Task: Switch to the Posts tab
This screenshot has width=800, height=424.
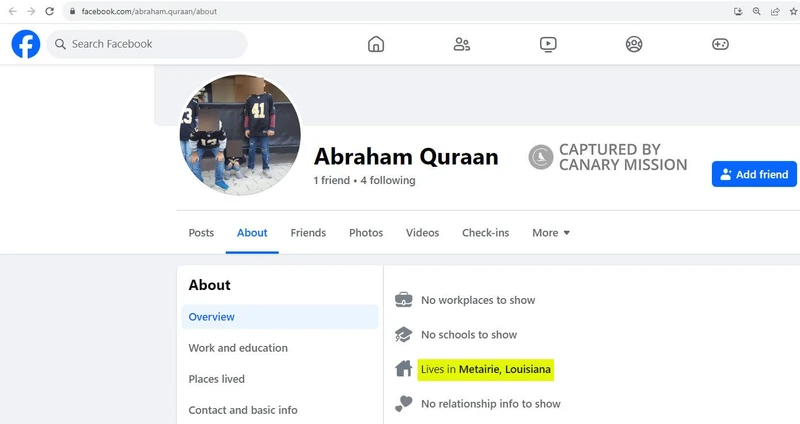Action: click(x=201, y=233)
